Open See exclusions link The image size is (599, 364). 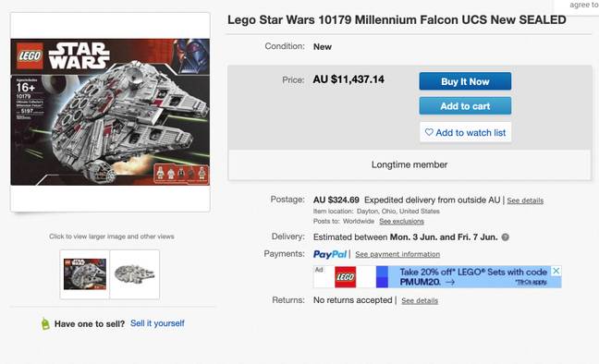coord(401,222)
